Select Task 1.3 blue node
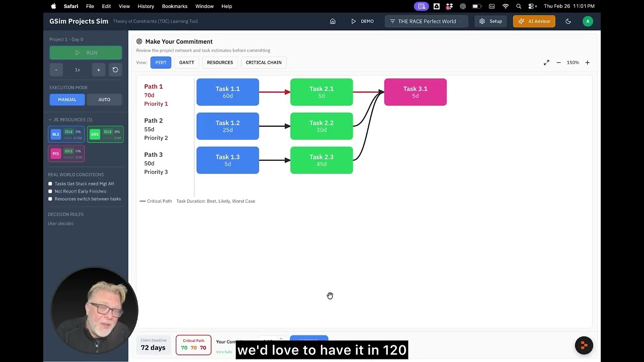Viewport: 644px width, 362px height. [227, 160]
